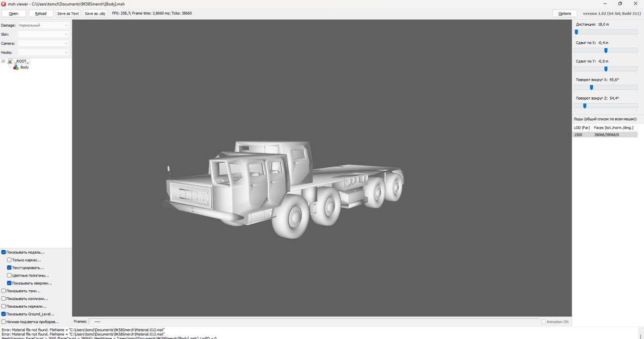Image resolution: width=644 pixels, height=339 pixels.
Task: Click the Open button
Action: (14, 14)
